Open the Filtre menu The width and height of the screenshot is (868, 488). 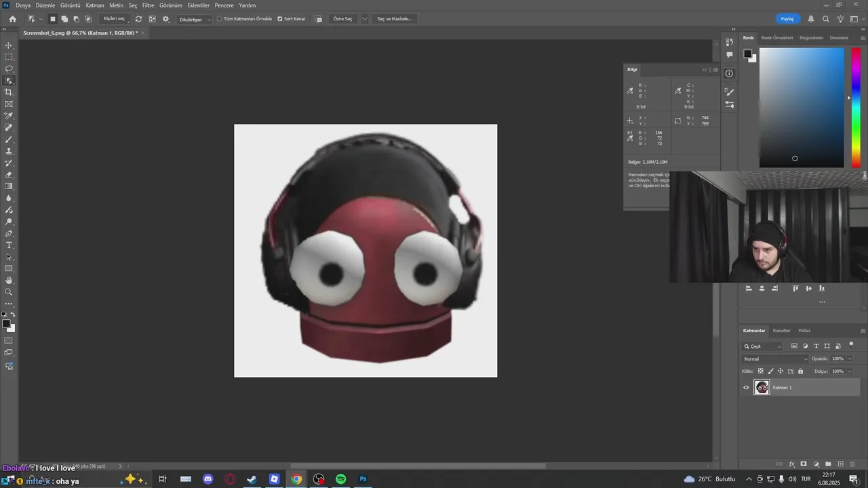pos(148,5)
